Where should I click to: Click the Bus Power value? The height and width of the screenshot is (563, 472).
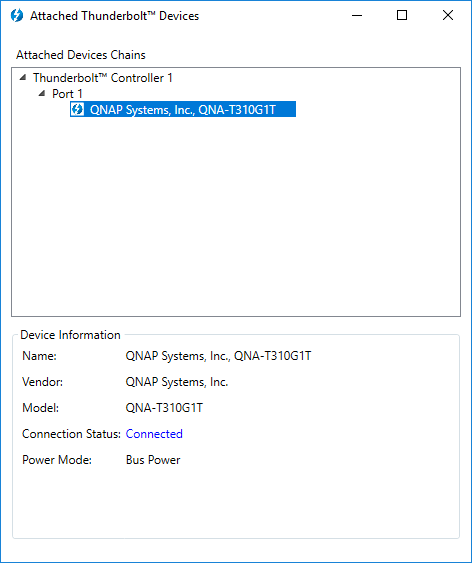tap(153, 460)
